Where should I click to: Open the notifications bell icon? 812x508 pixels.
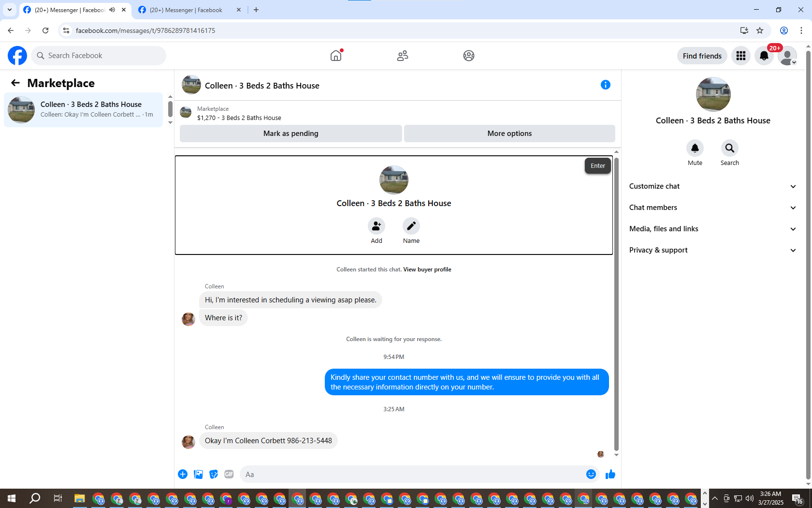tap(764, 56)
